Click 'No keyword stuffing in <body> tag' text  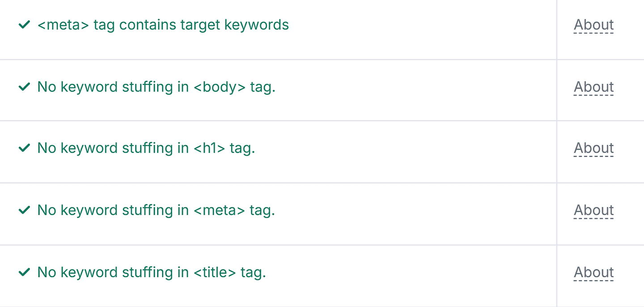tap(156, 87)
